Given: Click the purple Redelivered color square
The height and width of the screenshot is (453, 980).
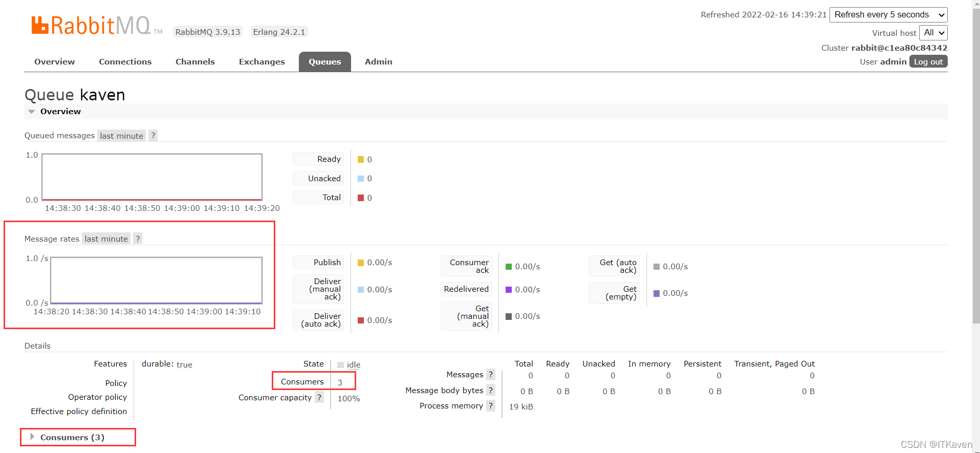Looking at the screenshot, I should pos(509,290).
